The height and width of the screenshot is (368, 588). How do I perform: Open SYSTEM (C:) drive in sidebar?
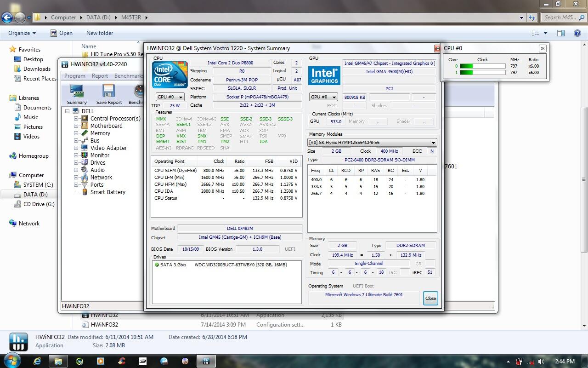38,185
